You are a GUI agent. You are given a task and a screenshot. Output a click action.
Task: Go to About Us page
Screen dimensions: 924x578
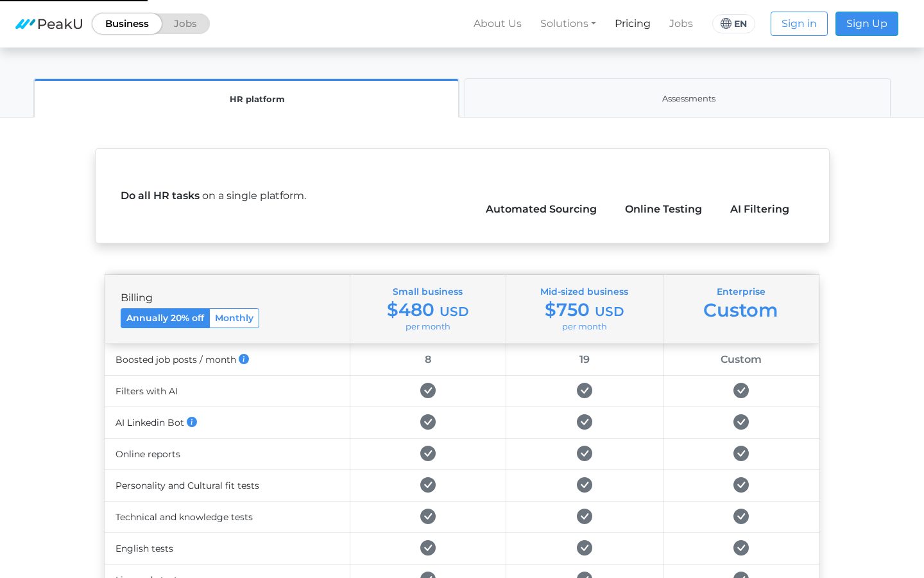[x=497, y=24]
